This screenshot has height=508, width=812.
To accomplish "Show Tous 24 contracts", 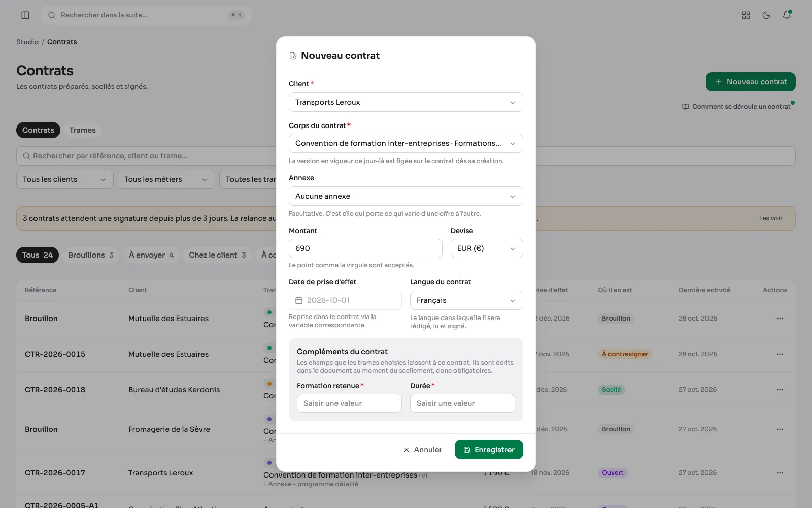I will click(x=38, y=255).
